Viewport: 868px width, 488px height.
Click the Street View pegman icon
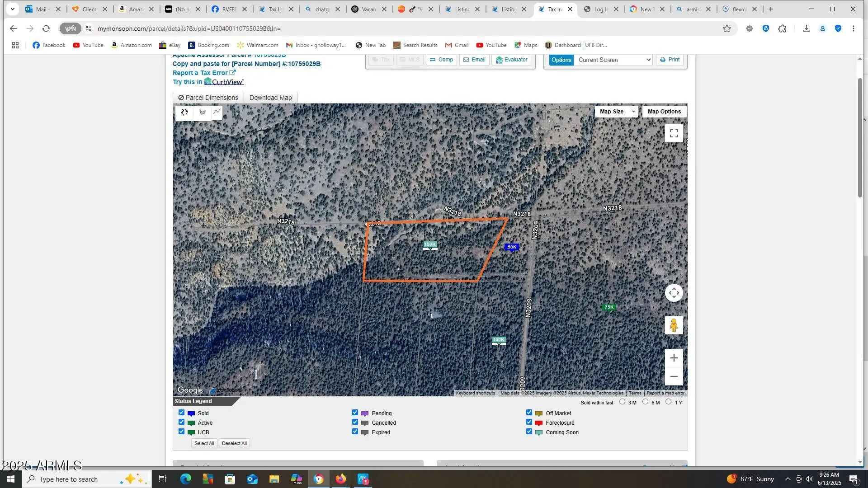[674, 325]
